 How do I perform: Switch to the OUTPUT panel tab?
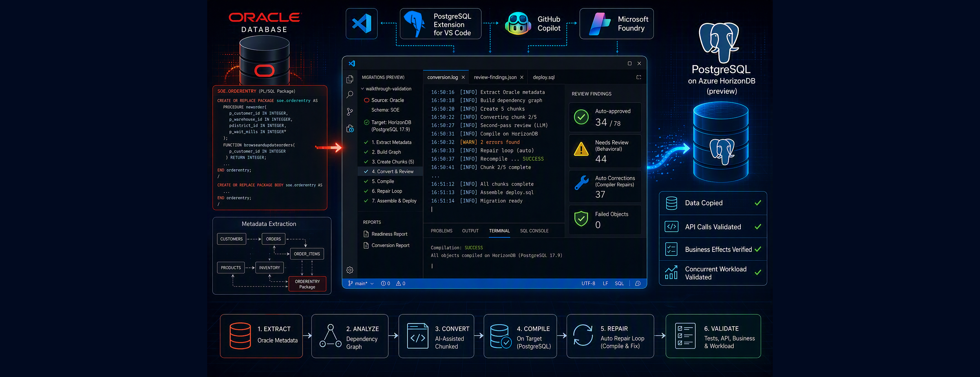470,231
